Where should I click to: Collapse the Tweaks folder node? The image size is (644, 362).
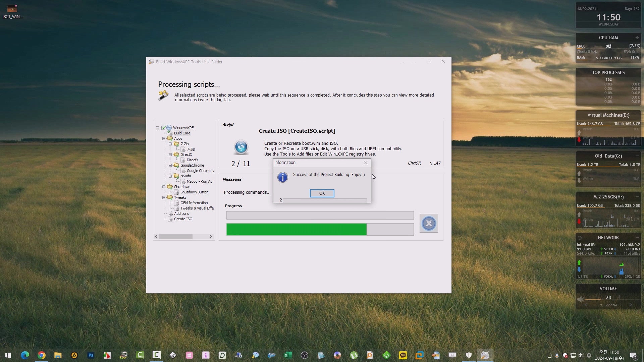pos(164,197)
